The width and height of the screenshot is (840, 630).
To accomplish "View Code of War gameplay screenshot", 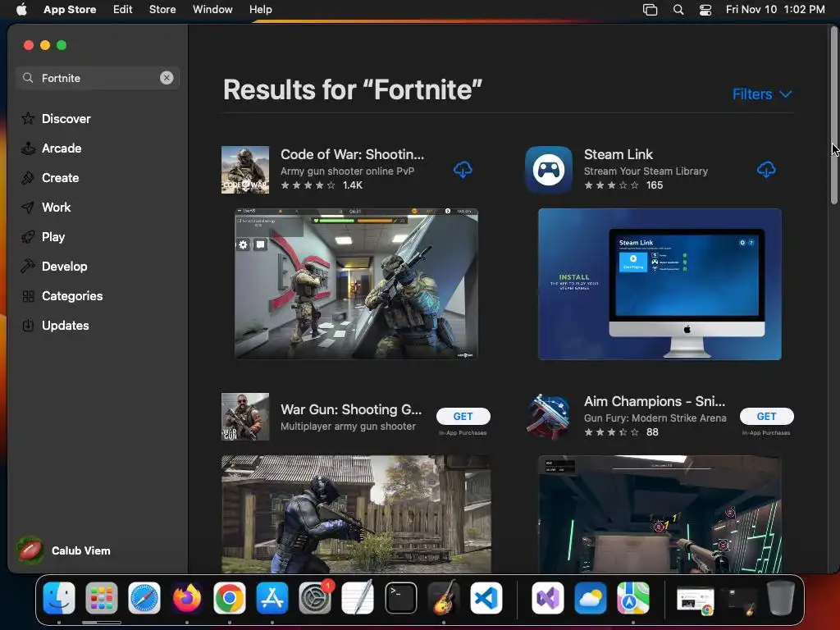I will pos(356,284).
